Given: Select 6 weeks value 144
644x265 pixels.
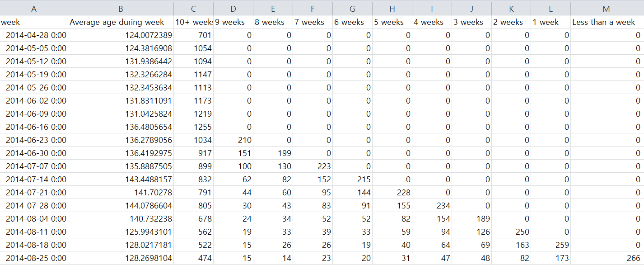Looking at the screenshot, I should [x=352, y=192].
